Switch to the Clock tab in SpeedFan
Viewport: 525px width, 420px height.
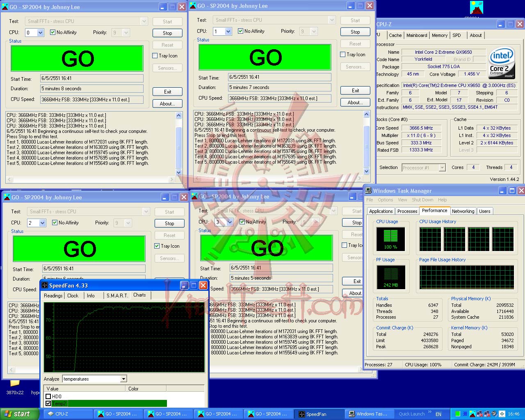[x=73, y=296]
